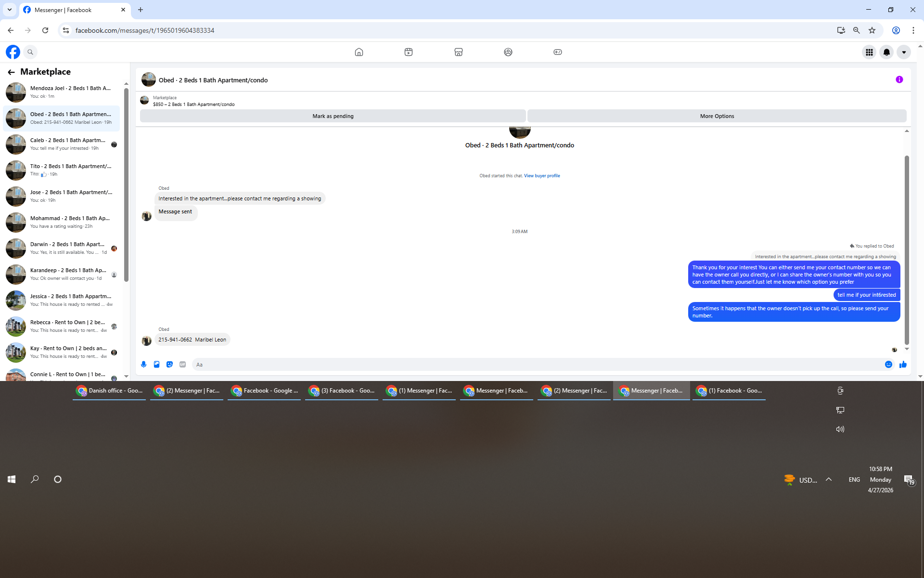Open the GIF picker
The width and height of the screenshot is (924, 578).
pos(182,365)
